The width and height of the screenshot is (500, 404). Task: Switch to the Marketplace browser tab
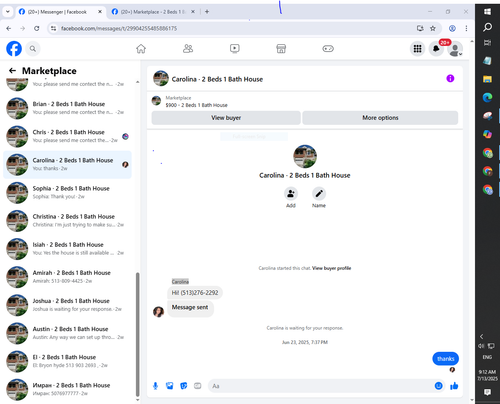tap(153, 12)
